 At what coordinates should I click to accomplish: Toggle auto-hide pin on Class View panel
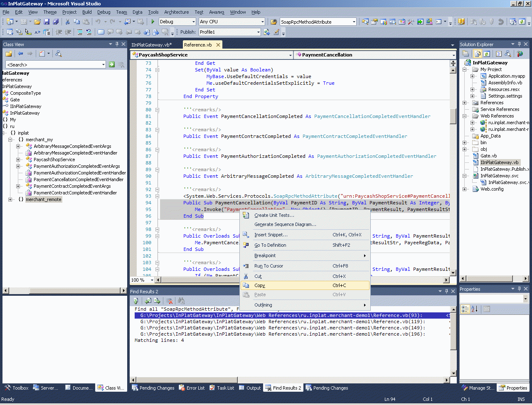pyautogui.click(x=117, y=44)
